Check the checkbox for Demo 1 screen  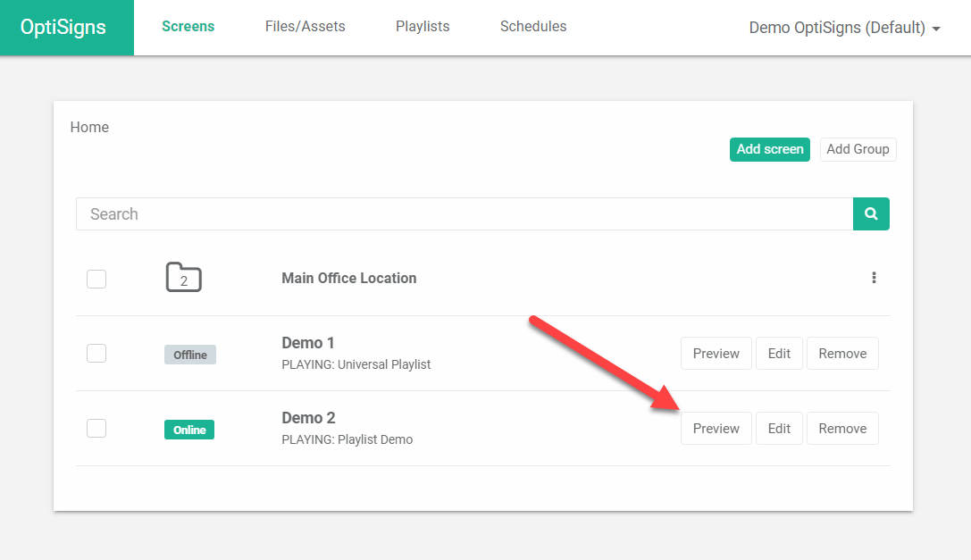[x=96, y=353]
